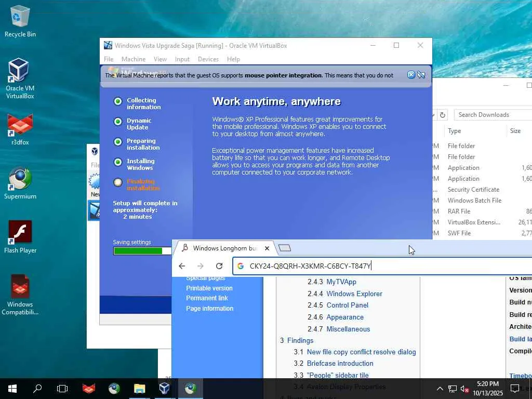532x399 pixels.
Task: Jump to section 2.4.4 Windows Explorer
Action: tap(354, 294)
